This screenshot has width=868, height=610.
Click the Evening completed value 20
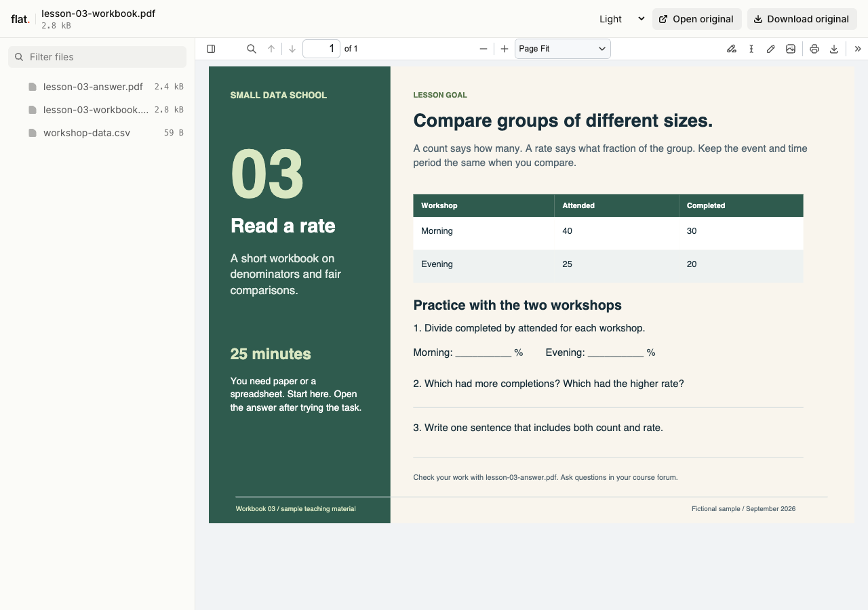(692, 264)
